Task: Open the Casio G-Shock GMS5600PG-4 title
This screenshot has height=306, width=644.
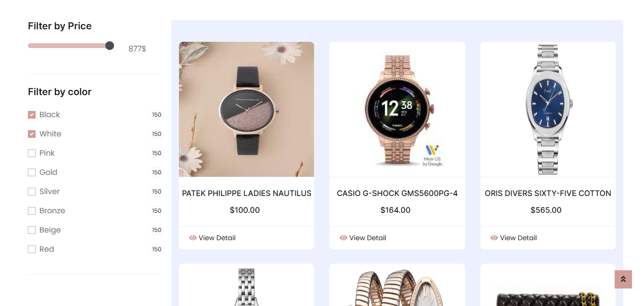Action: (x=397, y=194)
